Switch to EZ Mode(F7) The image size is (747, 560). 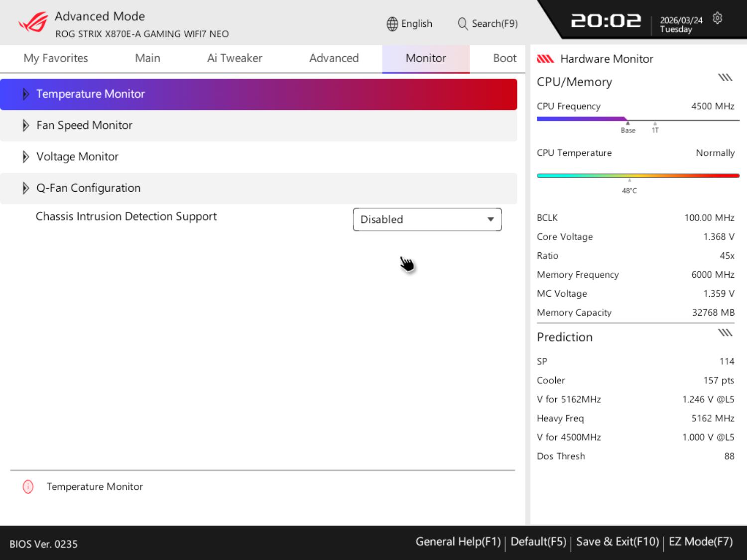coord(700,542)
